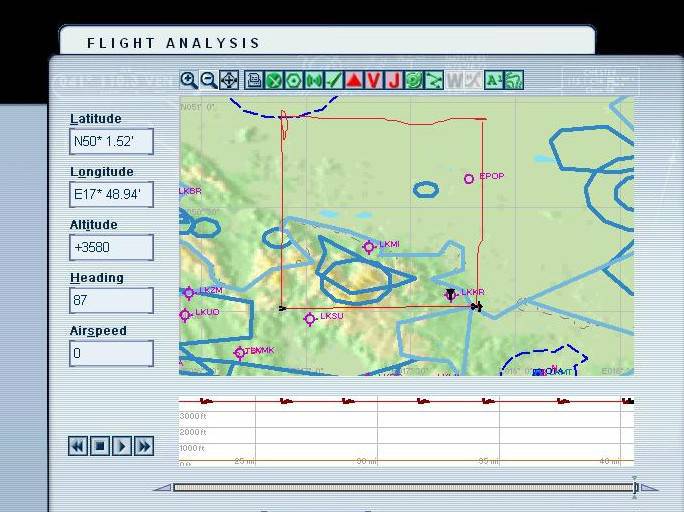The image size is (684, 512).
Task: Select the EPOP airport marker
Action: click(469, 178)
